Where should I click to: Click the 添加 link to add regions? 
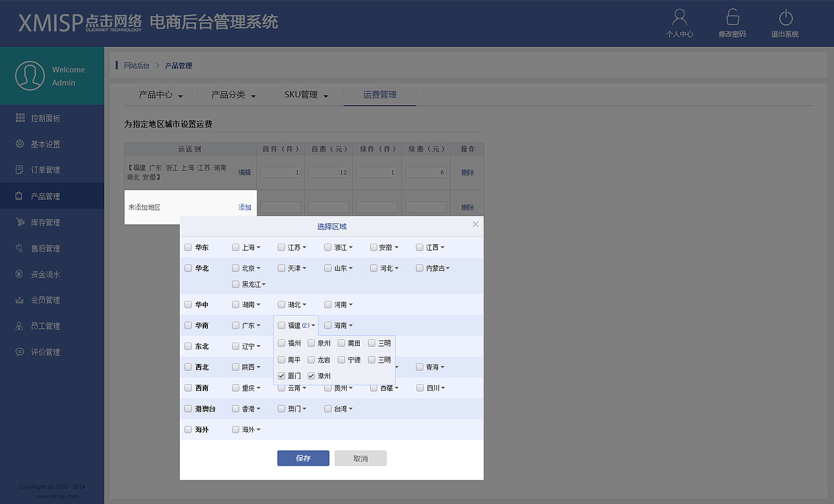click(244, 207)
